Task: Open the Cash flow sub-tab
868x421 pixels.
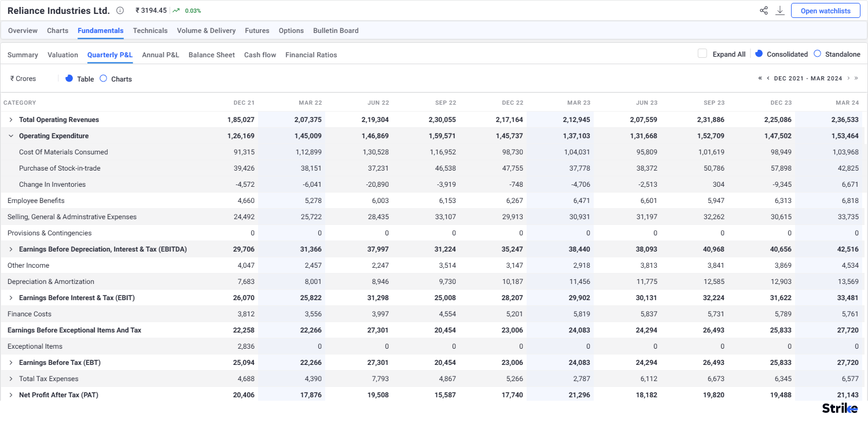Action: [x=260, y=55]
